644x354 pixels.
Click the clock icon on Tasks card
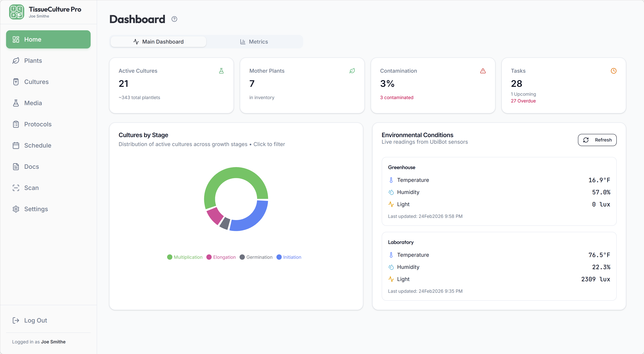point(614,71)
